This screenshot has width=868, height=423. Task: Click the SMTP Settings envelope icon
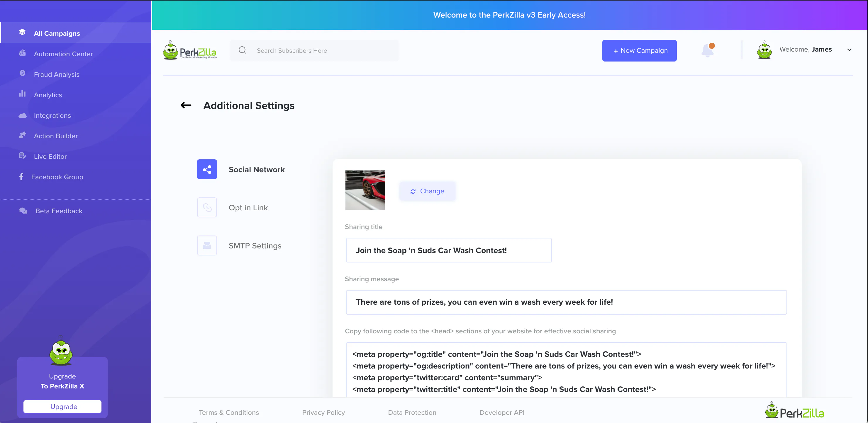coord(207,245)
